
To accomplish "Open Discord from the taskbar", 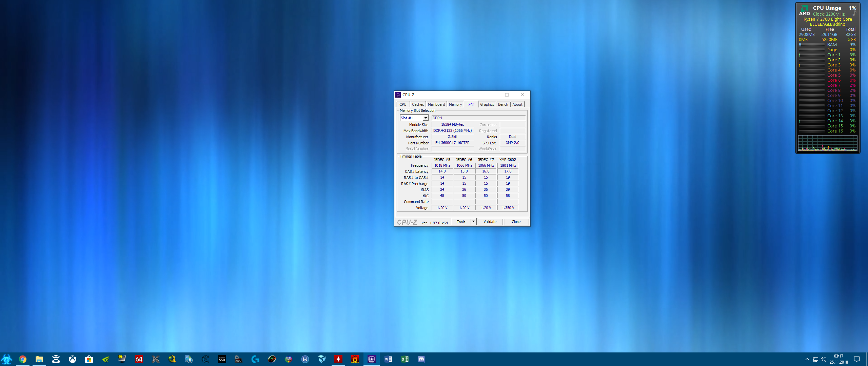I will (421, 359).
